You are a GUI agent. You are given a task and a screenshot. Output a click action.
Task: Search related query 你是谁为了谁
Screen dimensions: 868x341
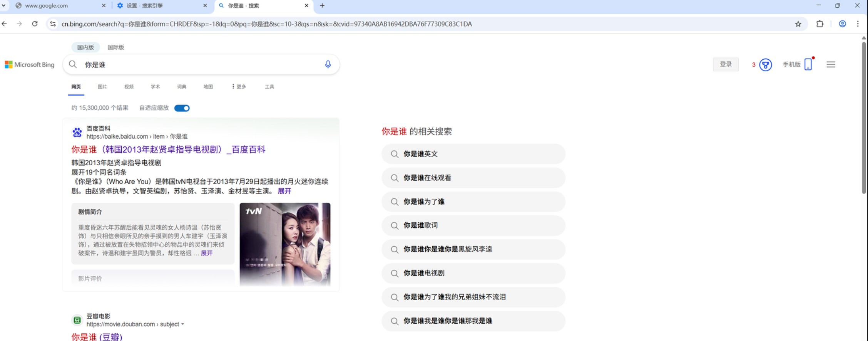[473, 202]
